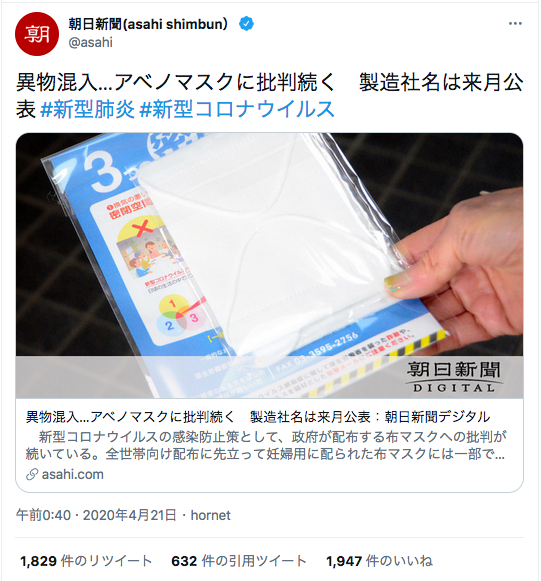Click the hornet source label

click(210, 515)
